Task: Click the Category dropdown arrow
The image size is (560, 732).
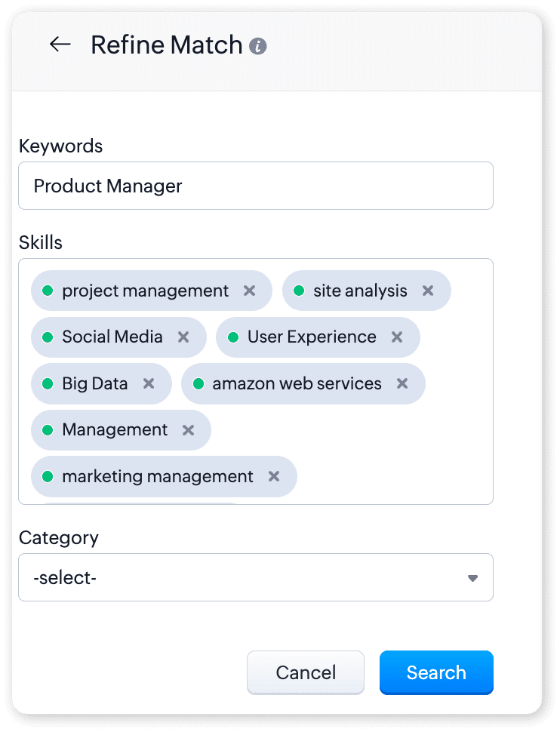Action: [472, 579]
